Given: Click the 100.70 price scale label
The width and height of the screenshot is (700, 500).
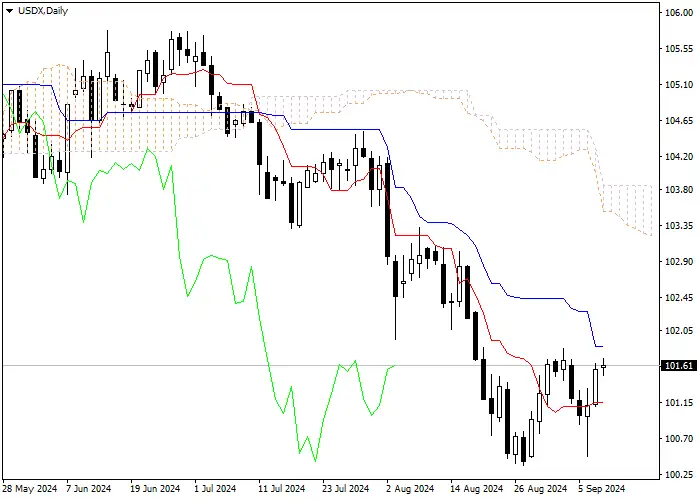Looking at the screenshot, I should click(x=679, y=439).
